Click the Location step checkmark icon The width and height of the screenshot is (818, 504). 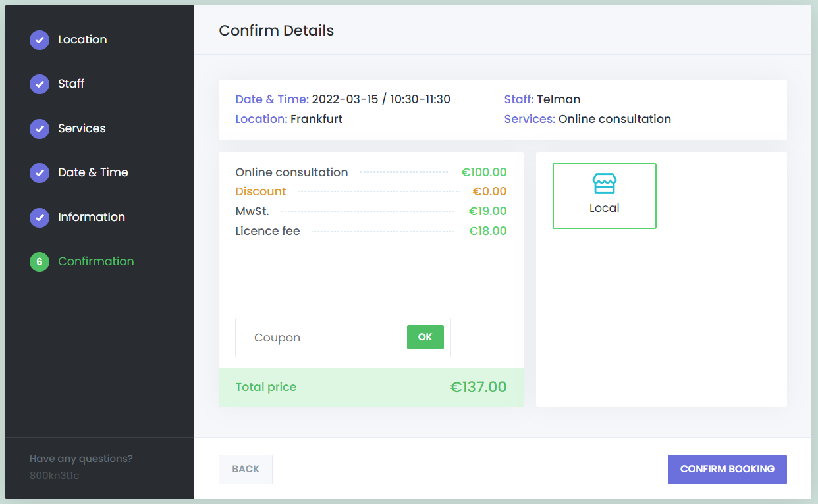pos(40,39)
